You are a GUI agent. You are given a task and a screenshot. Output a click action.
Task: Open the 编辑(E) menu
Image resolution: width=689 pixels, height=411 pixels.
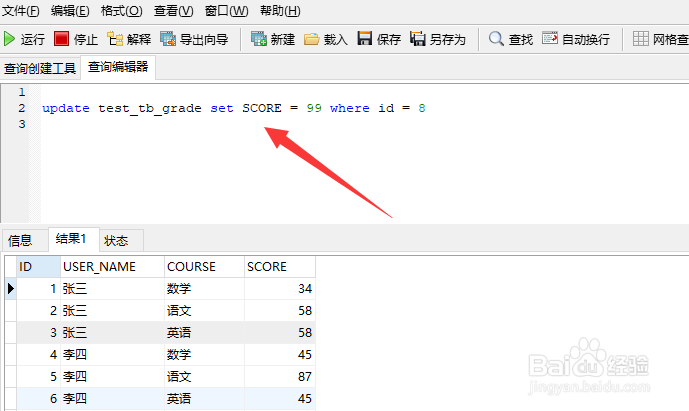[70, 11]
